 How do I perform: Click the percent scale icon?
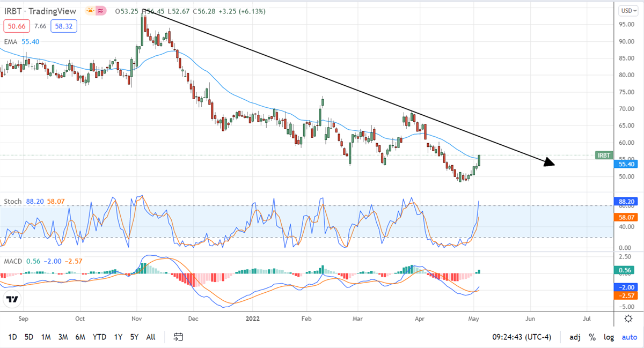tap(592, 337)
